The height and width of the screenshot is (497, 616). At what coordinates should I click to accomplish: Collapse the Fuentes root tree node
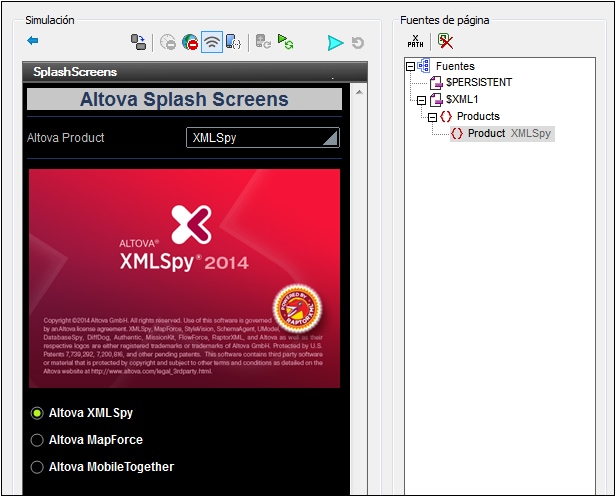pos(410,67)
